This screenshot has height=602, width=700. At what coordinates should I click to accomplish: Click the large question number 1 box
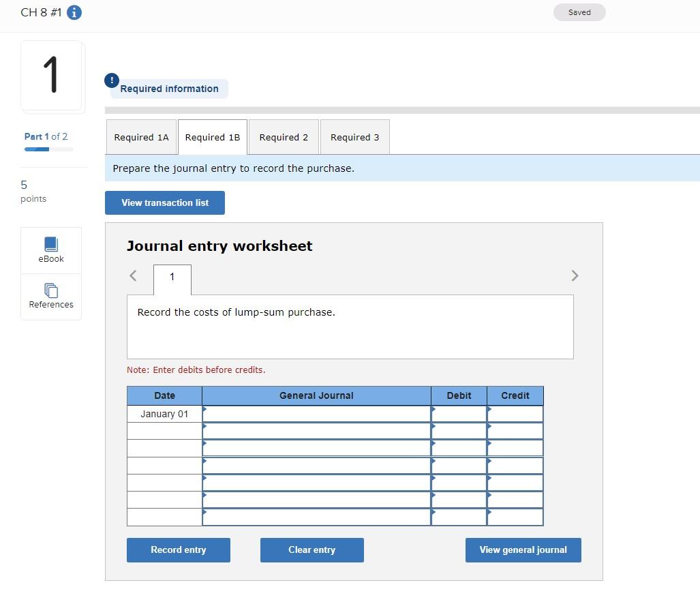[51, 76]
